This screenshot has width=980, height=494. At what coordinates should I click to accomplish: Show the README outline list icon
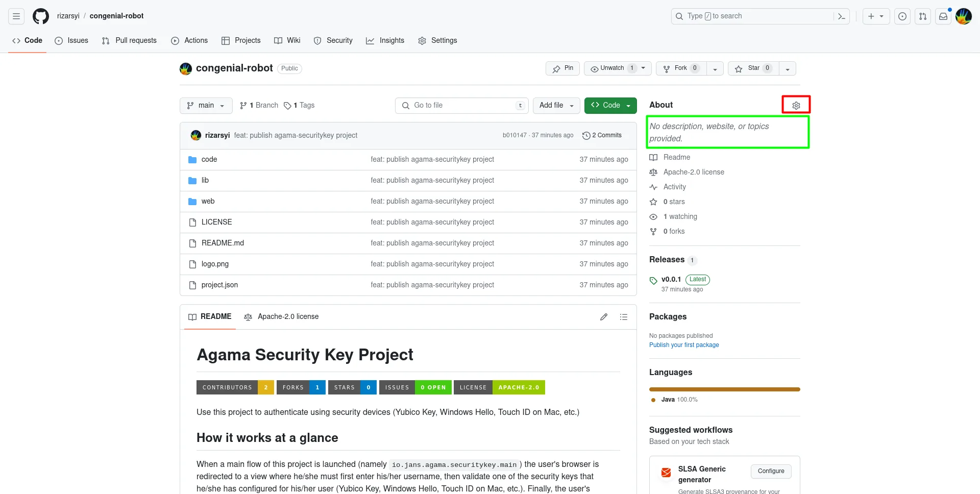(624, 317)
